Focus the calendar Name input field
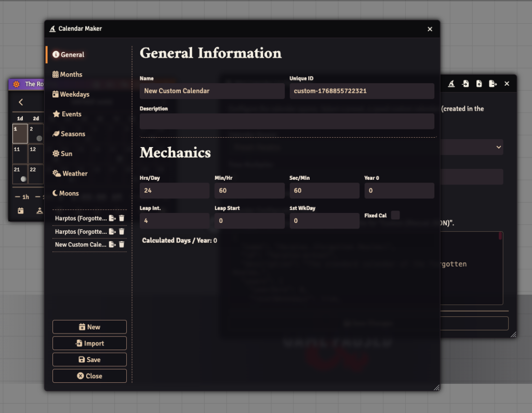The height and width of the screenshot is (413, 532). click(212, 91)
